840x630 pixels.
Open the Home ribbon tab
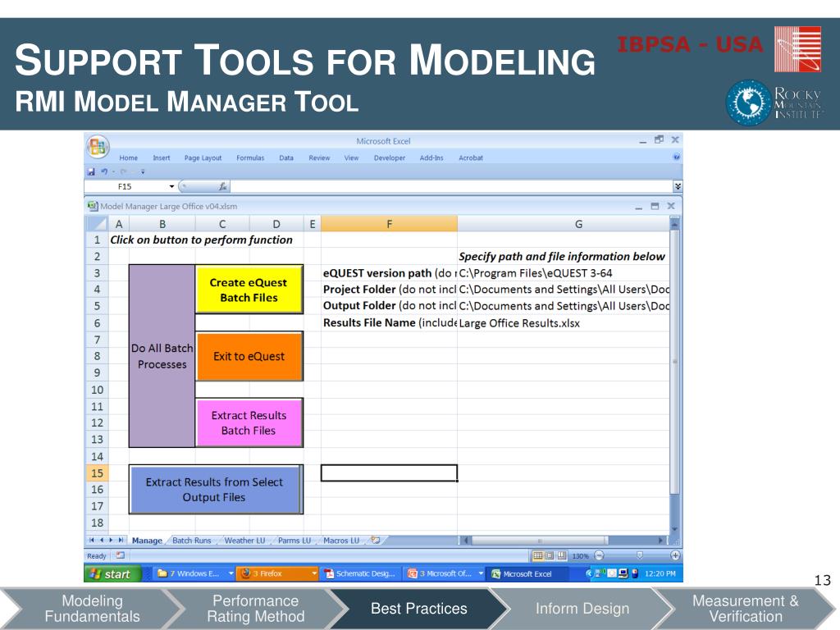click(129, 158)
